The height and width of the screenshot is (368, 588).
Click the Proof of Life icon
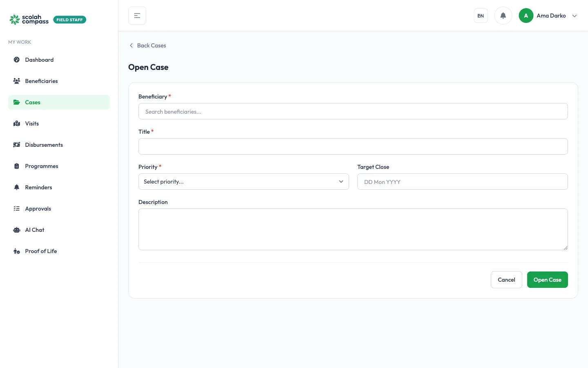click(17, 251)
